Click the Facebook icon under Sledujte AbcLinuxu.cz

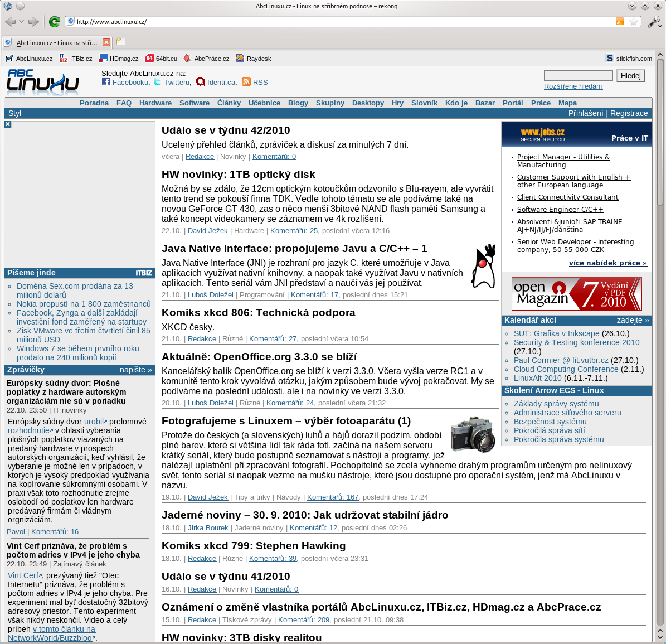pos(106,82)
